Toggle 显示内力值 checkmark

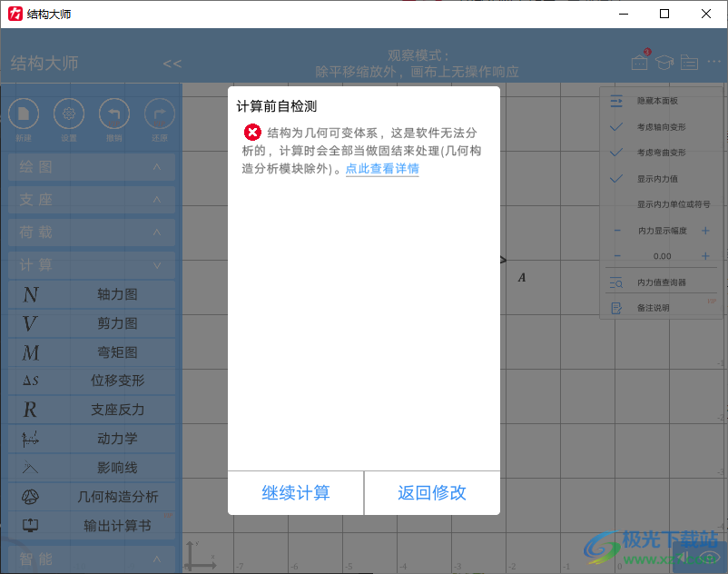[x=616, y=179]
